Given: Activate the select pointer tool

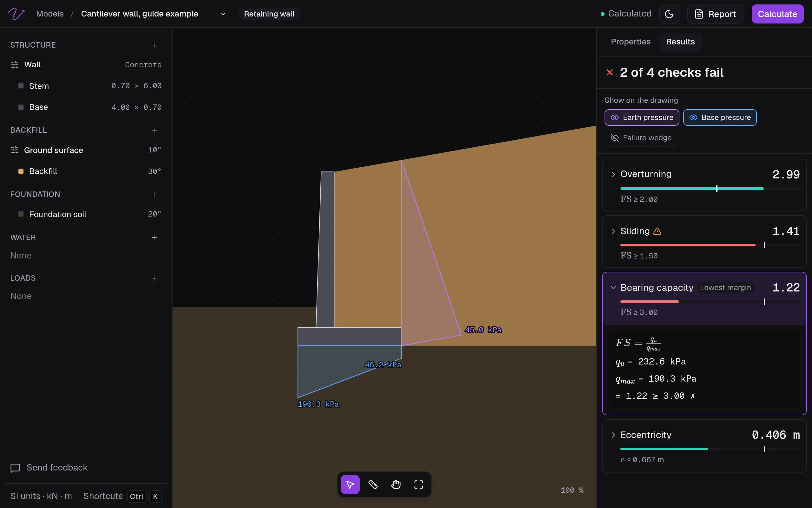Looking at the screenshot, I should pyautogui.click(x=350, y=484).
